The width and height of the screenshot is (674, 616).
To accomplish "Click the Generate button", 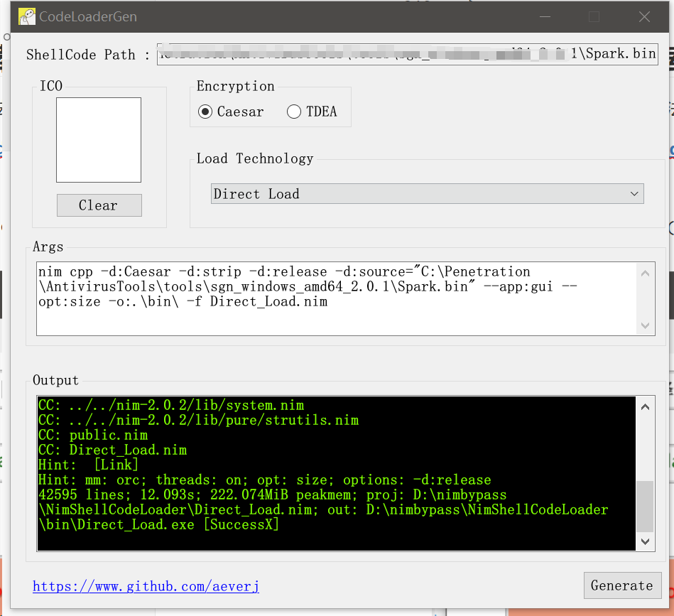I will tap(621, 585).
